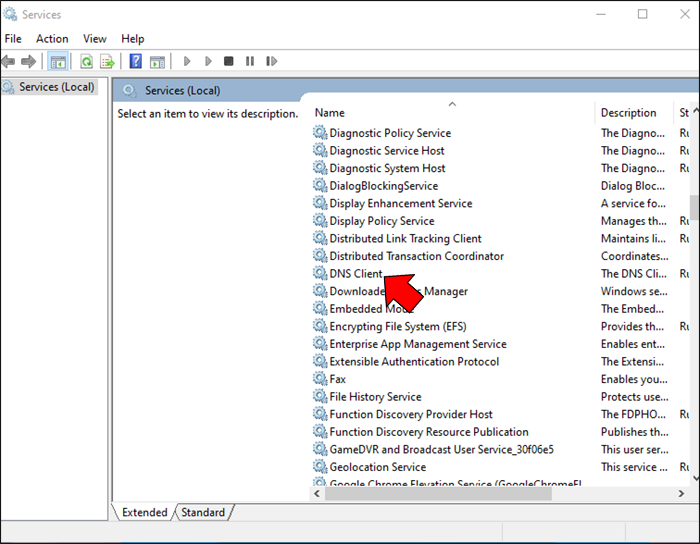Click the Back arrow toolbar icon
This screenshot has height=544, width=700.
coord(8,61)
